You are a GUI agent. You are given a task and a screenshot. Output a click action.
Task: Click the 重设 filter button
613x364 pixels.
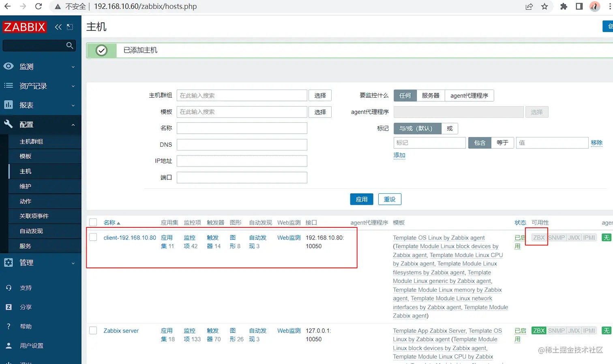(x=390, y=199)
